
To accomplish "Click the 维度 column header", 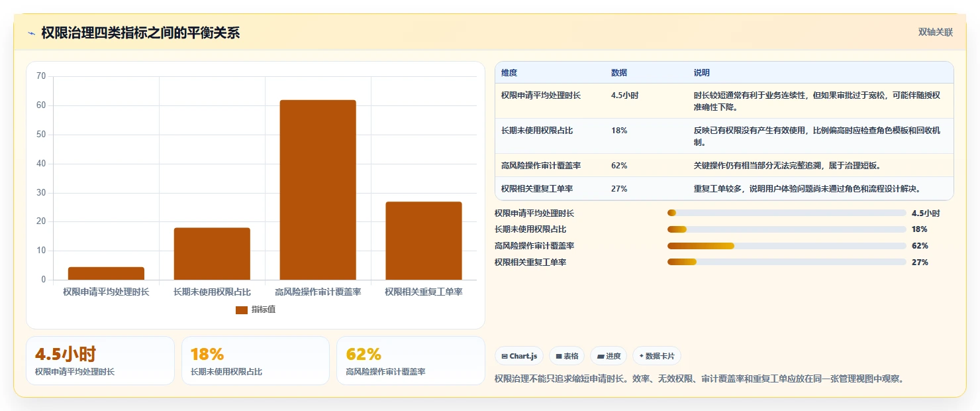I will click(509, 73).
